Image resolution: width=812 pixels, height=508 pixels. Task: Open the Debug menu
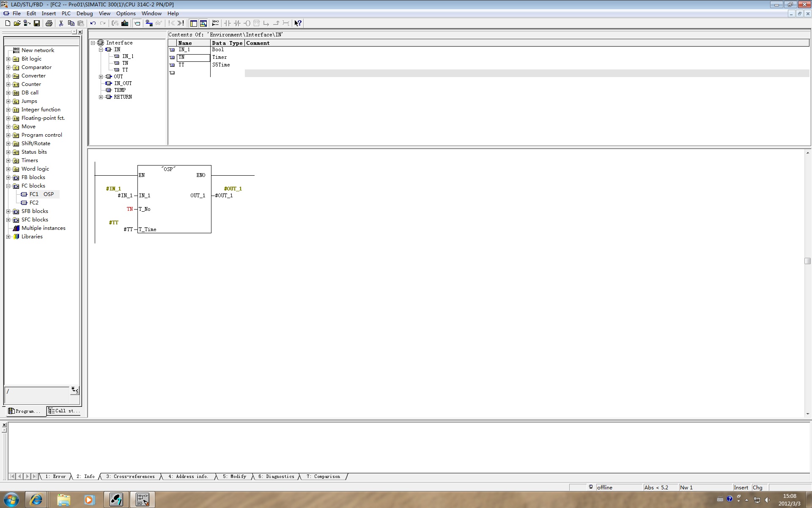click(x=85, y=14)
